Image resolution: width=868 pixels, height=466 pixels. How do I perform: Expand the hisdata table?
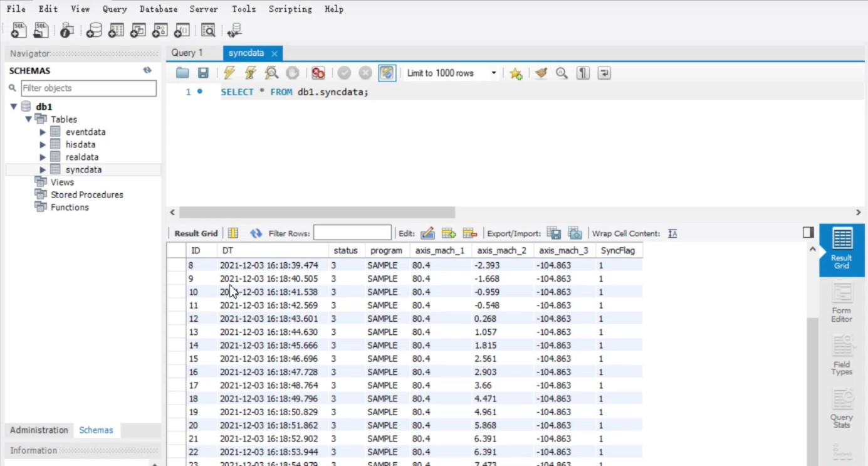43,145
